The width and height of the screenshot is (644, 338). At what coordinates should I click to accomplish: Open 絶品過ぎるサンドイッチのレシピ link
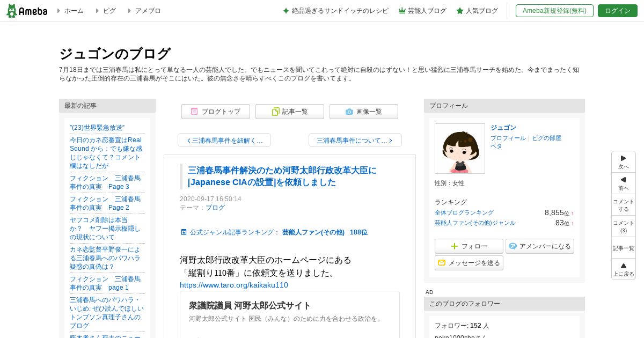[335, 11]
